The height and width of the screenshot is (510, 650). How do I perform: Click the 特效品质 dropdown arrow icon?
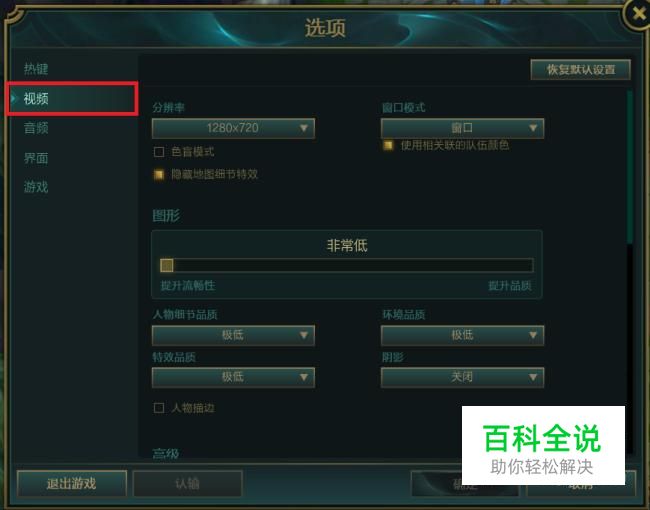[x=304, y=377]
